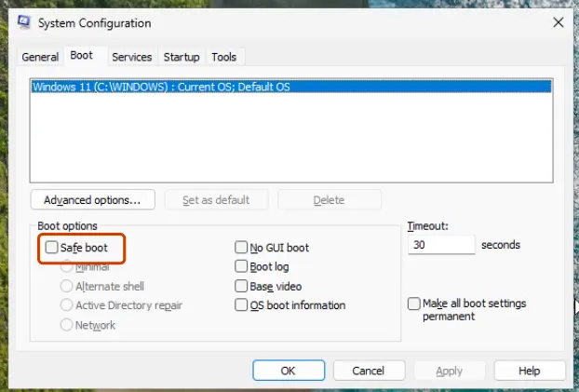Choose the Minimal radio option

coord(66,266)
